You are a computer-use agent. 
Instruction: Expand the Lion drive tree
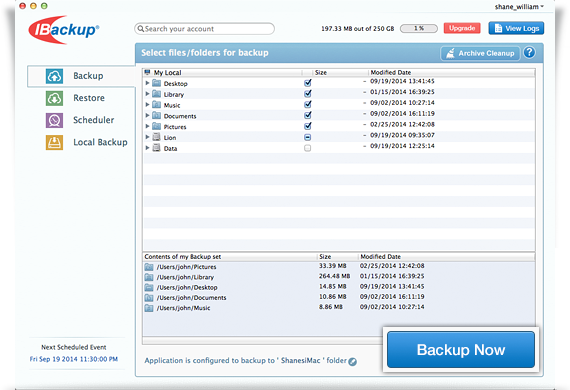click(x=147, y=137)
